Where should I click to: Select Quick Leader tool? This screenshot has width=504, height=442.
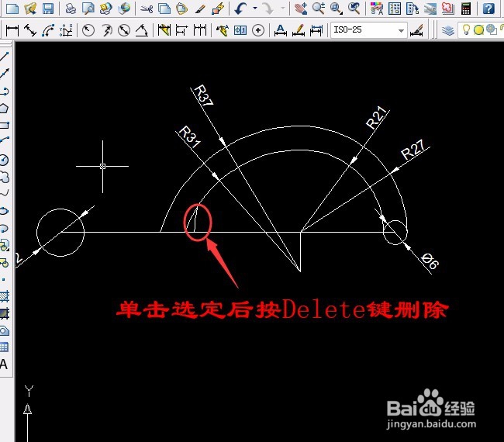[x=222, y=30]
